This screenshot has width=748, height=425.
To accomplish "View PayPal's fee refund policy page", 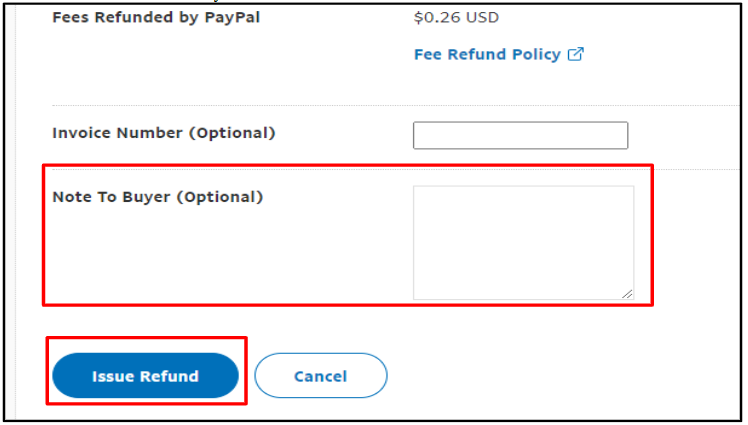I will click(487, 55).
